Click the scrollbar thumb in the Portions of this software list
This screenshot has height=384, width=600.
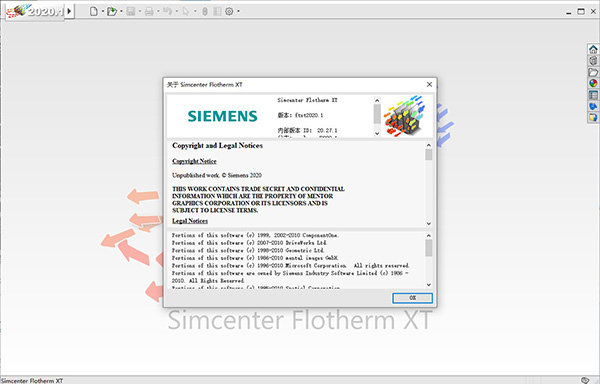coord(429,248)
